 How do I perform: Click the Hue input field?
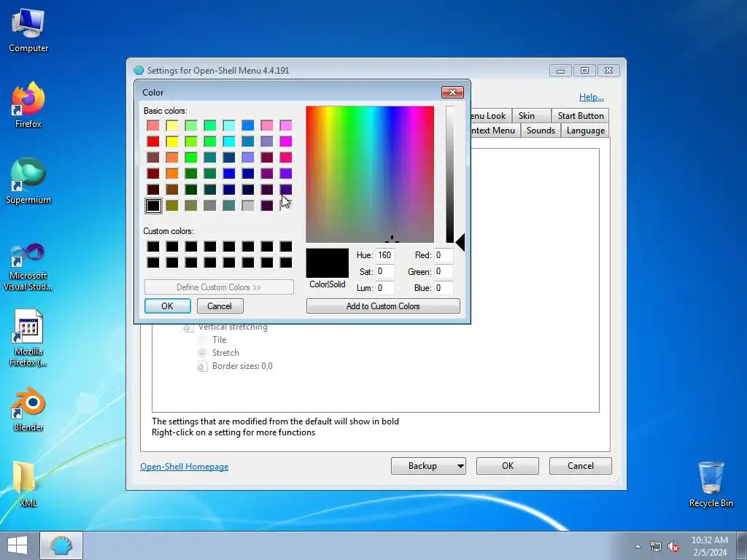pos(385,255)
